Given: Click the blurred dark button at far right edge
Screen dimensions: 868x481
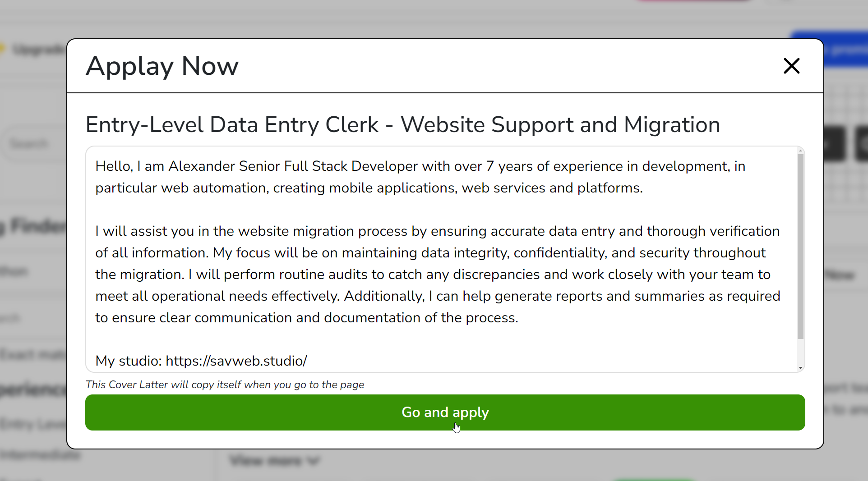Looking at the screenshot, I should click(x=862, y=144).
